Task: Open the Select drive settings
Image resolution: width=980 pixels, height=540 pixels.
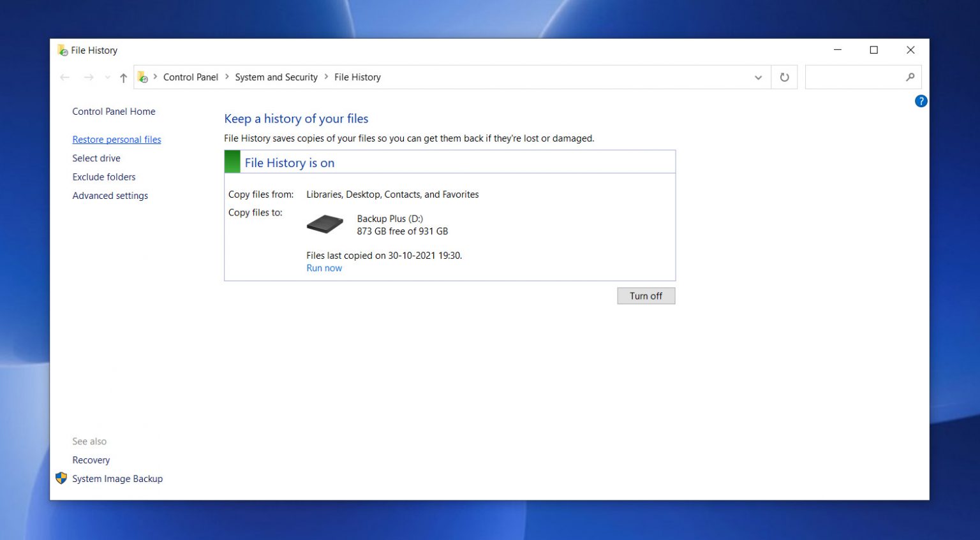Action: point(96,158)
